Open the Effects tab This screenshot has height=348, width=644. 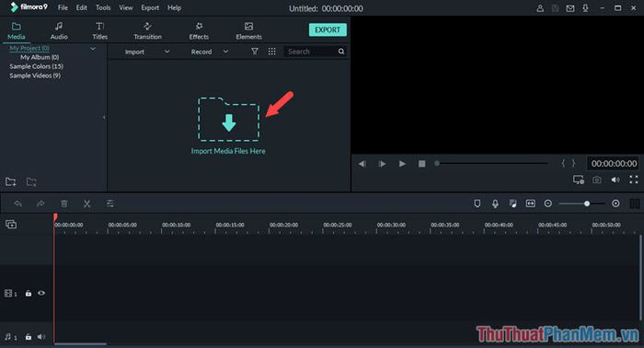pyautogui.click(x=199, y=31)
